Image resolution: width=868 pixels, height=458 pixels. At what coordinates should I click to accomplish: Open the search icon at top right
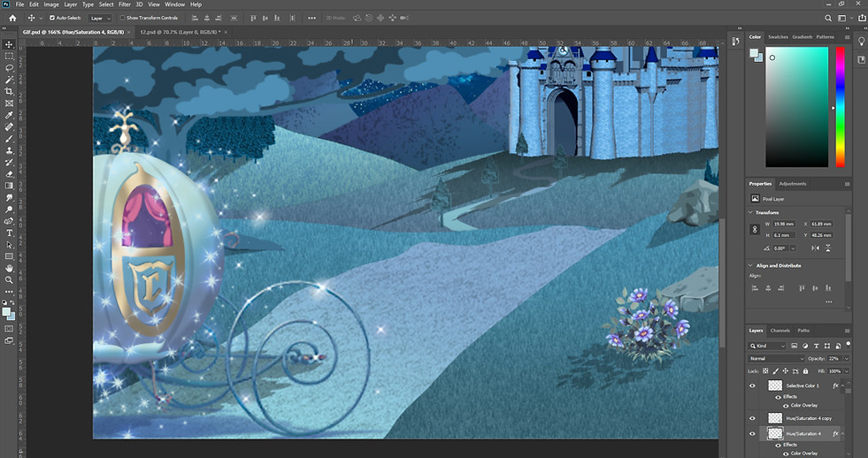coord(828,18)
